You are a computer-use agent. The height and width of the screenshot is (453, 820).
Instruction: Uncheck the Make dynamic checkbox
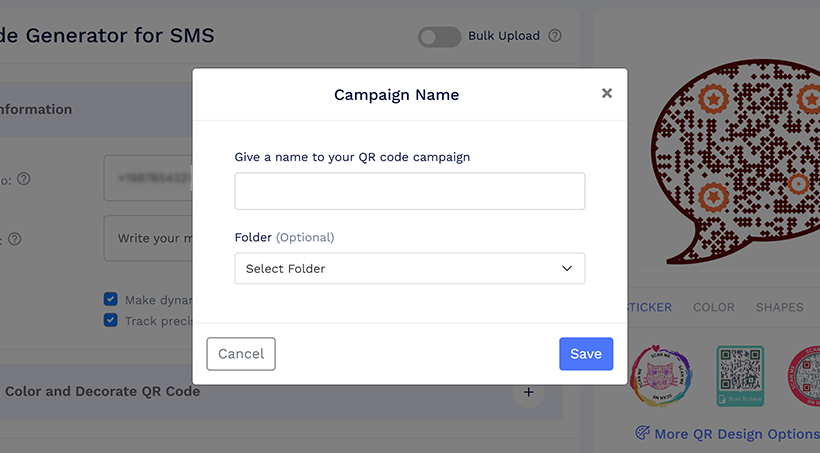(111, 299)
